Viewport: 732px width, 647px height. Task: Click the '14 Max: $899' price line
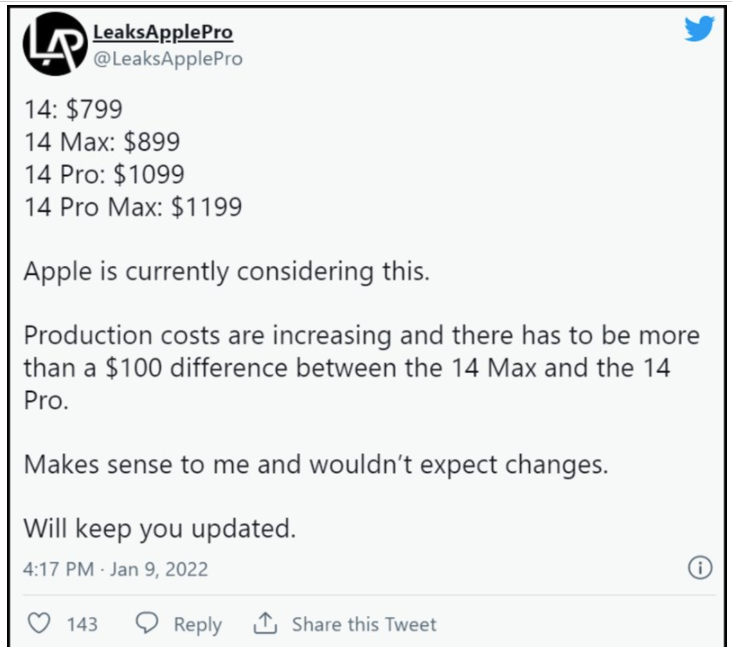(102, 142)
